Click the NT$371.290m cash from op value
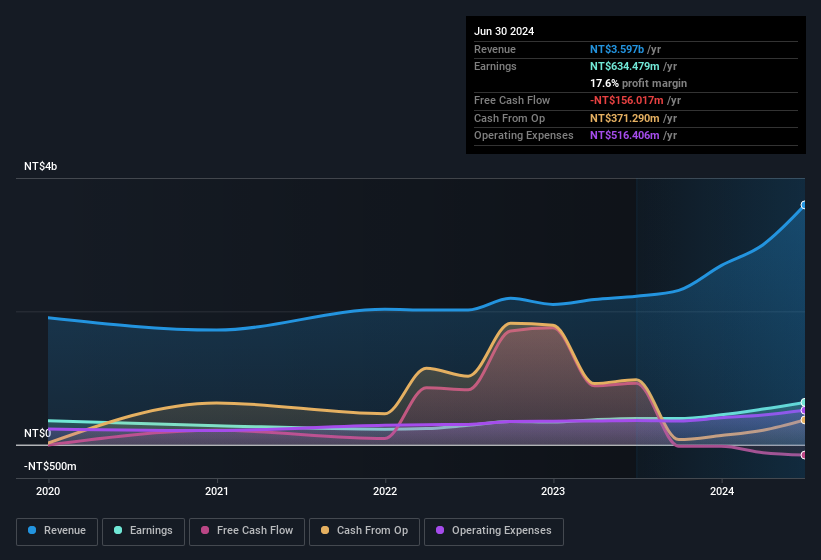This screenshot has width=821, height=560. tap(625, 118)
